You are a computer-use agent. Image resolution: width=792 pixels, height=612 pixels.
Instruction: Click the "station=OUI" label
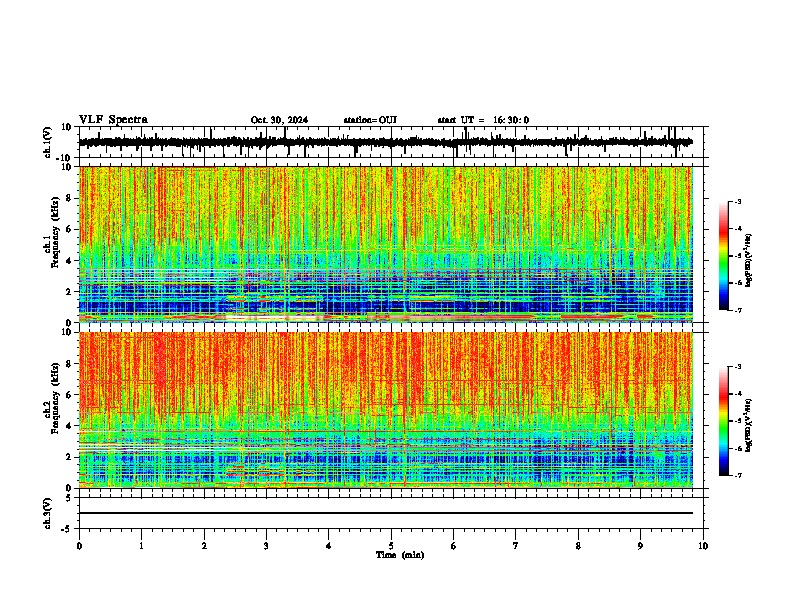[x=370, y=120]
